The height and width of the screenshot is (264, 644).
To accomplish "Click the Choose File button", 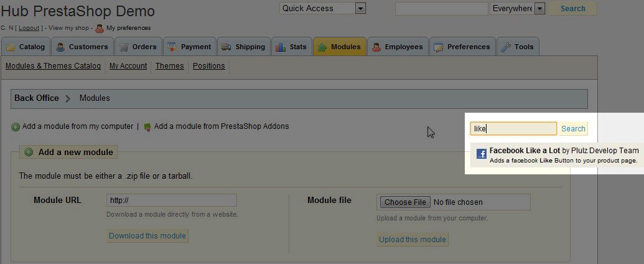I will coord(405,202).
